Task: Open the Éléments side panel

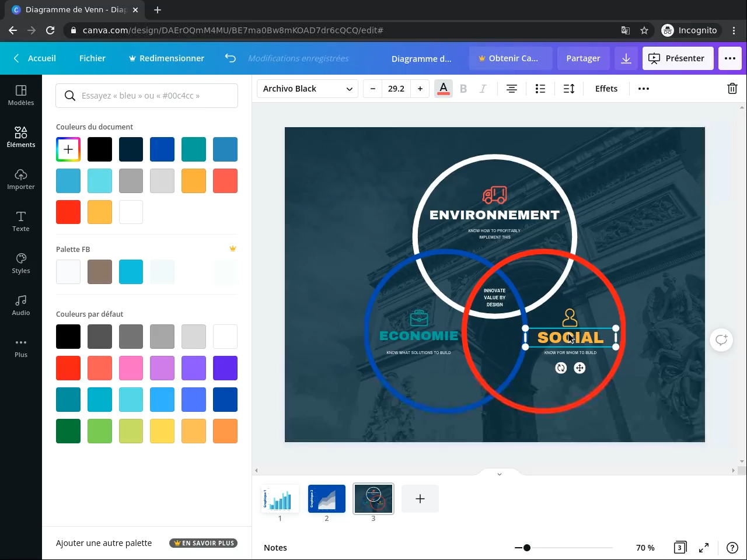Action: coord(21,137)
